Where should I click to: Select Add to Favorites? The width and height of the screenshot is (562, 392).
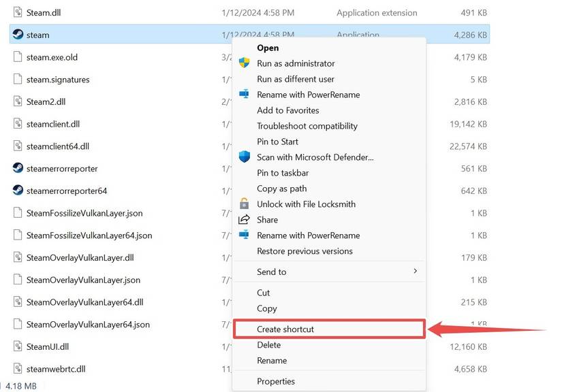point(287,110)
